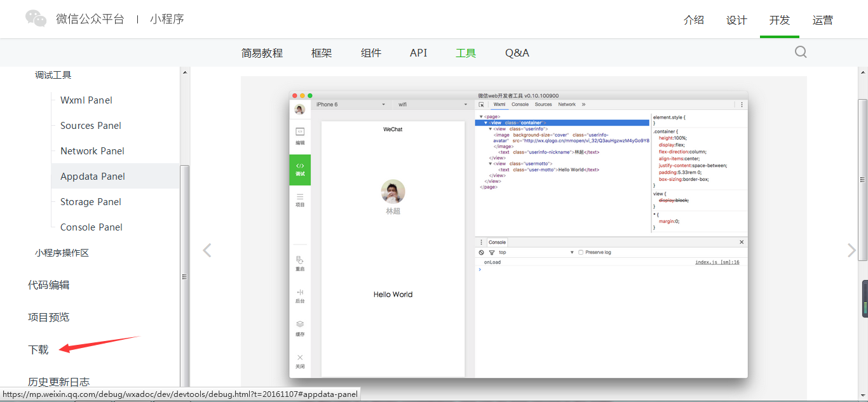868x402 pixels.
Task: Activate the element inspector arrow icon
Action: click(482, 104)
